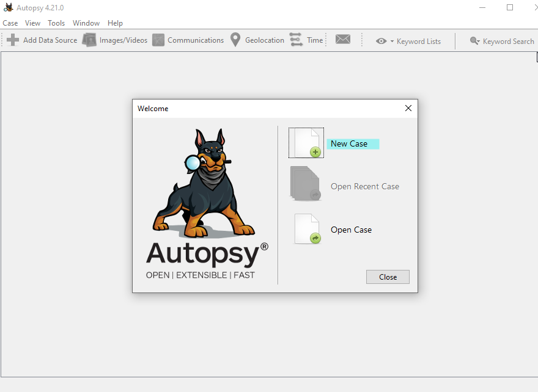
Task: Click the Geolocation toolbar label
Action: 265,40
